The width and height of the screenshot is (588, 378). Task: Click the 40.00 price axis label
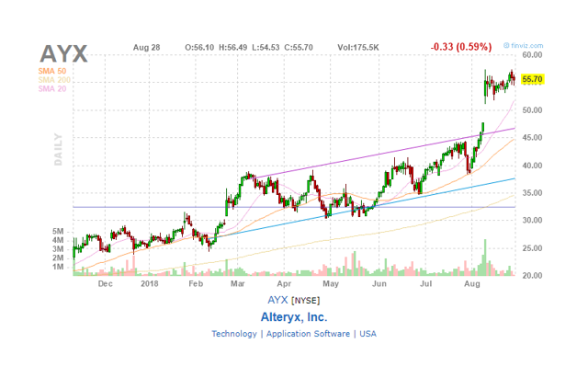tap(533, 166)
